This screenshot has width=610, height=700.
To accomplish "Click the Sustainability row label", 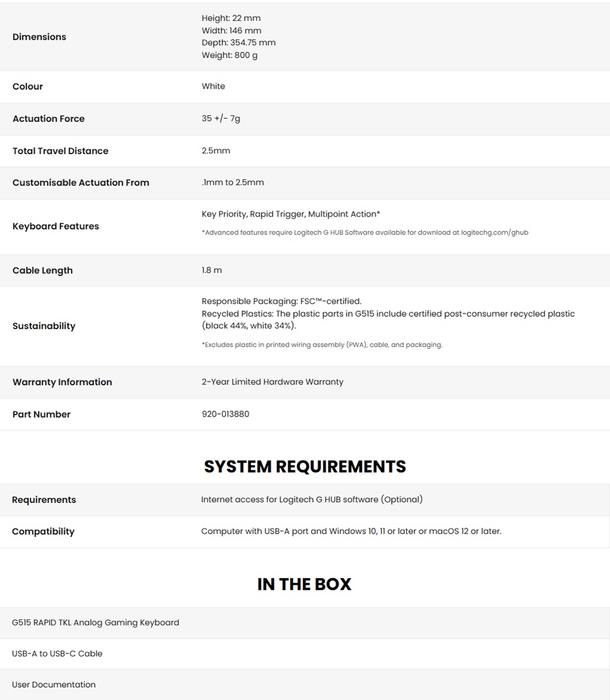I will [44, 326].
